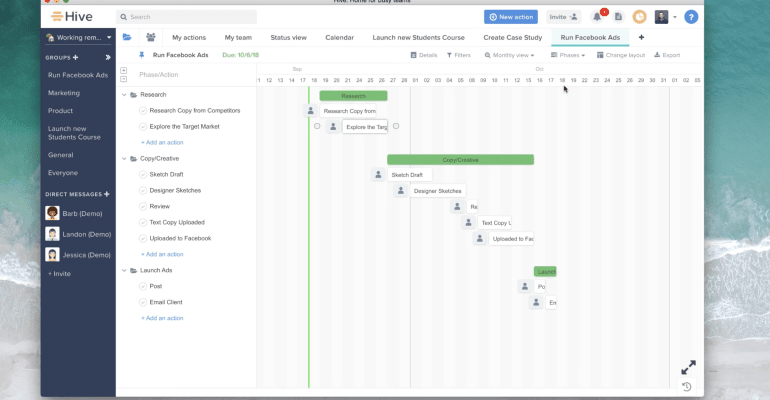Click the pin icon beside Run Facebook Ads
The image size is (770, 400).
(x=141, y=55)
